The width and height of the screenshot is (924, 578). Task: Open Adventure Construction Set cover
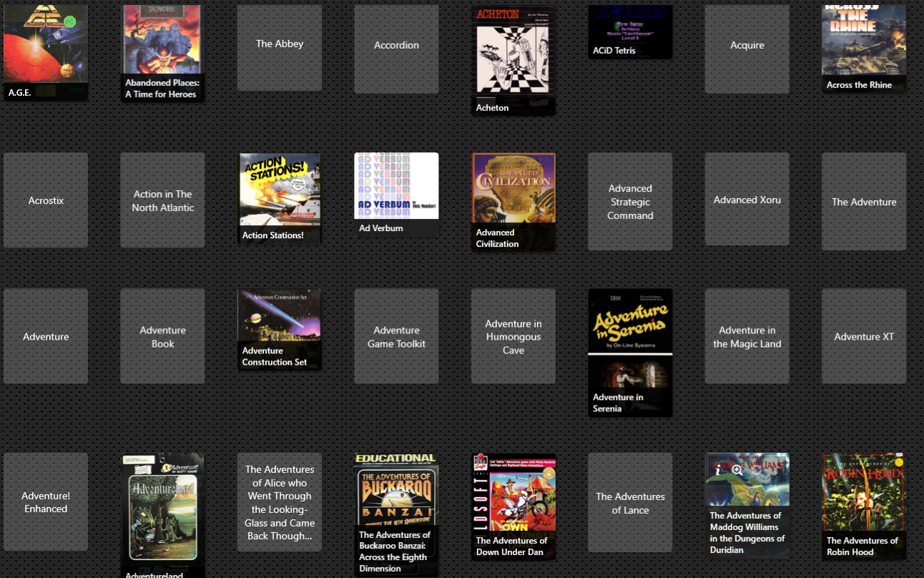tap(280, 330)
